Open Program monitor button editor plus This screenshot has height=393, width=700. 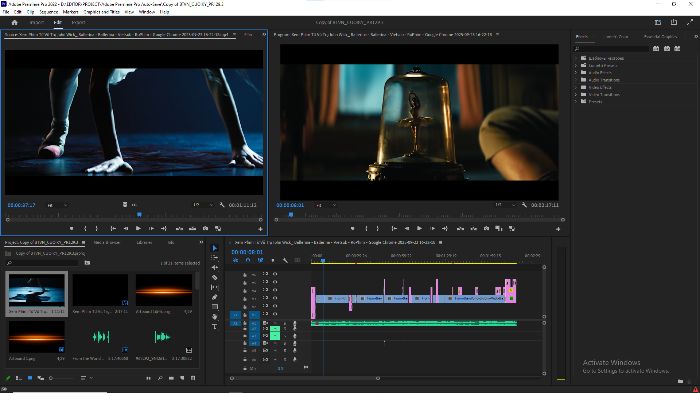click(558, 229)
